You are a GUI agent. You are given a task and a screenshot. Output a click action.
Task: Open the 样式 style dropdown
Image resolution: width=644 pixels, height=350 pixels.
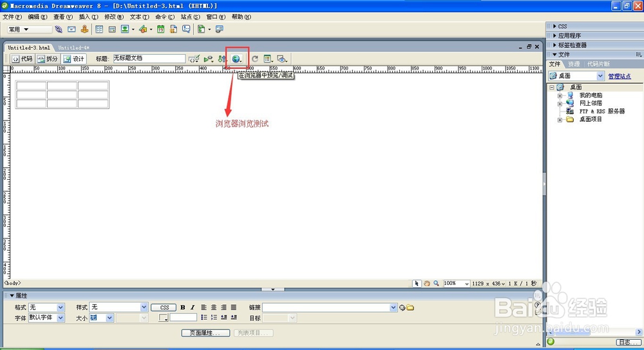(144, 307)
